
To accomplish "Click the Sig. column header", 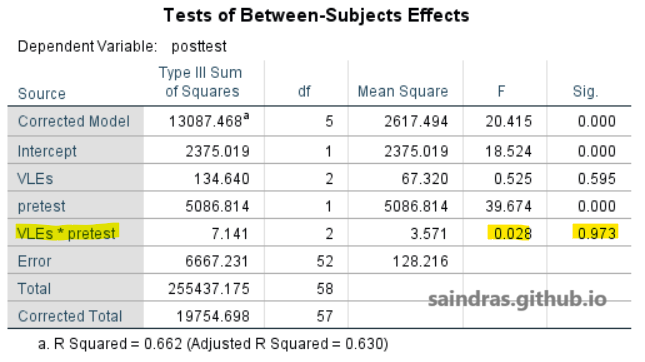I will (585, 91).
